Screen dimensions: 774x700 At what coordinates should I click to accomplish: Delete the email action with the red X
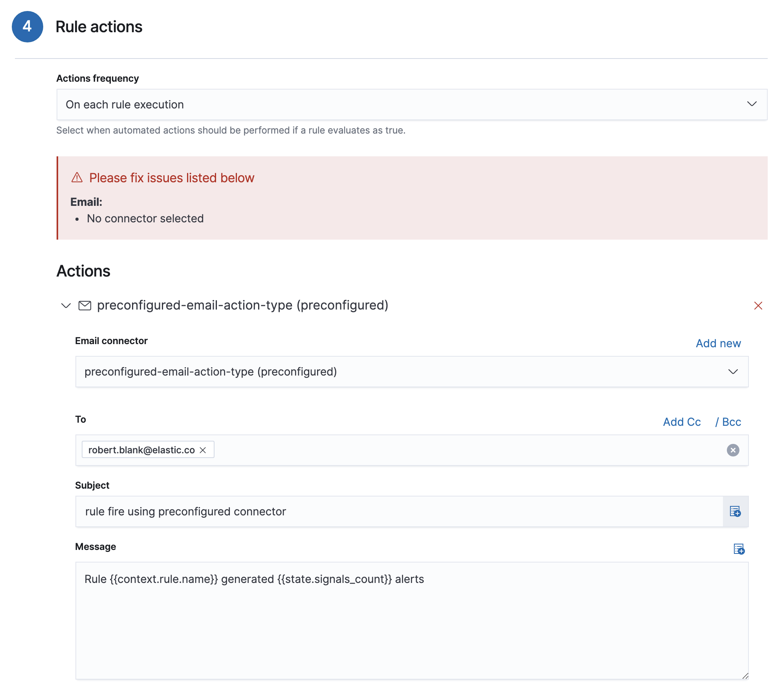tap(758, 306)
